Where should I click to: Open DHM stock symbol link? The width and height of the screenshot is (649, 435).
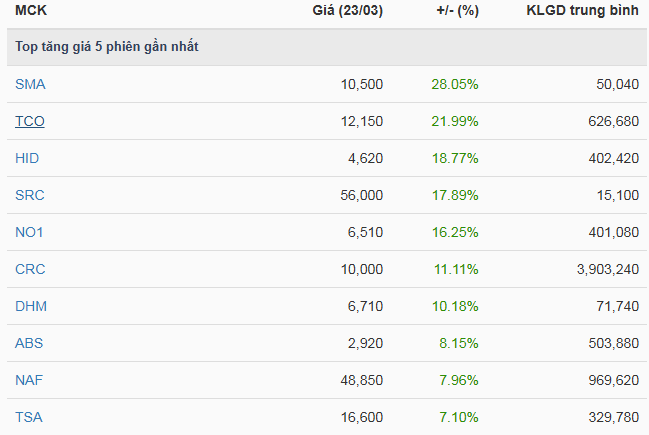pos(30,306)
